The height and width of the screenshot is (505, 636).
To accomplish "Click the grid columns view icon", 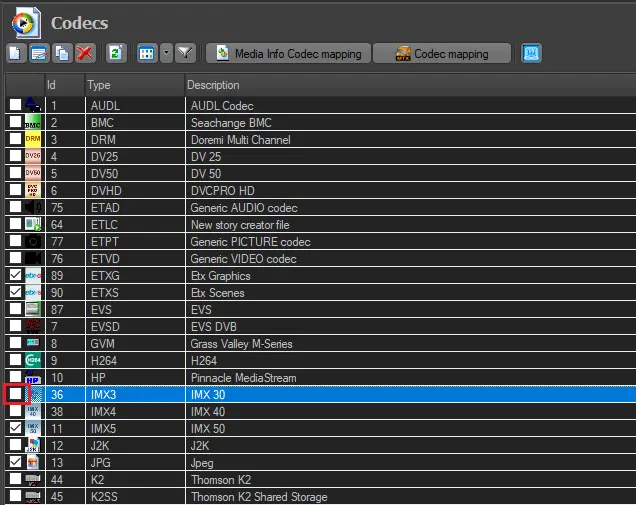I will [146, 53].
